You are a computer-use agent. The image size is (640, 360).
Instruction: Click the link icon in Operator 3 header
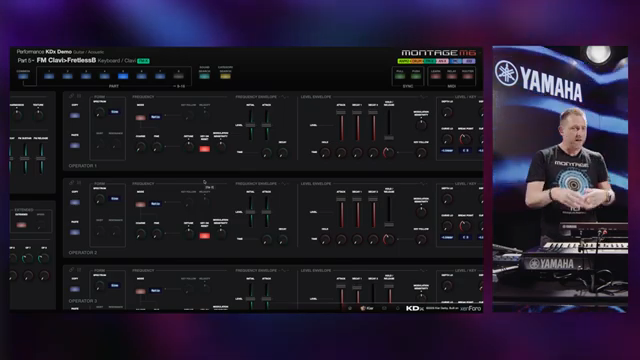[x=71, y=270]
